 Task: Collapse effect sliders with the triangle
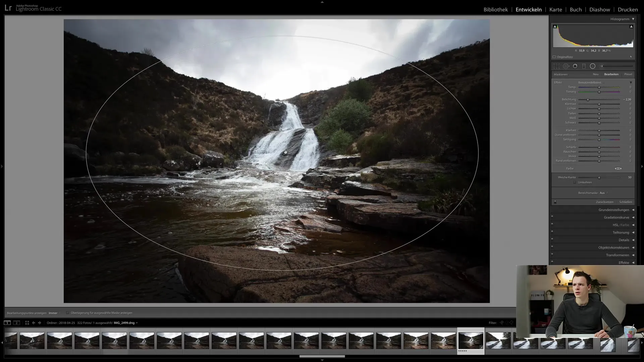tap(631, 82)
